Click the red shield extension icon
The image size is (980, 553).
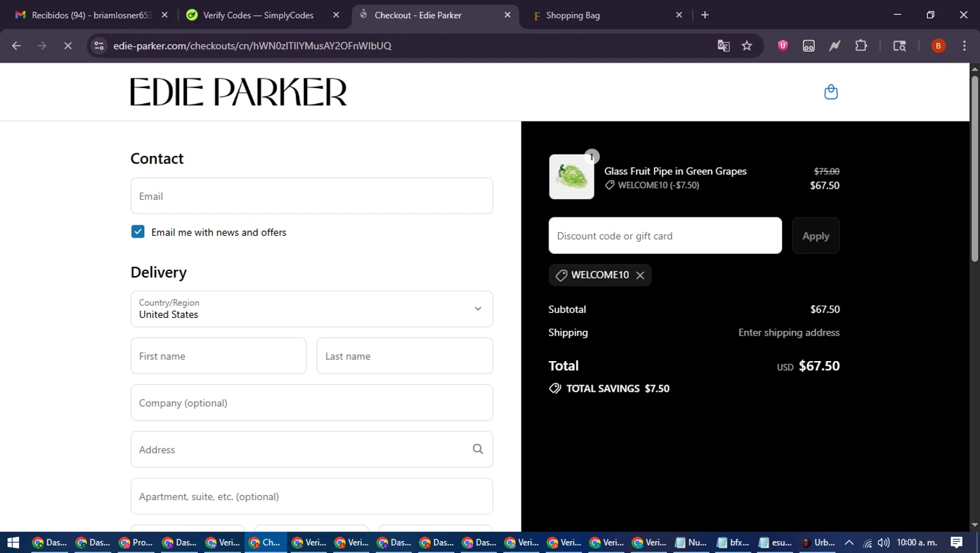pyautogui.click(x=783, y=46)
